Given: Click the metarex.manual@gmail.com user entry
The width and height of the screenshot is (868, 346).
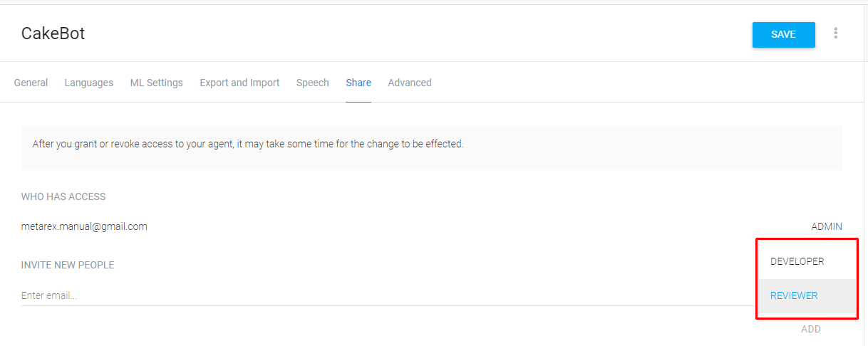Looking at the screenshot, I should 84,226.
